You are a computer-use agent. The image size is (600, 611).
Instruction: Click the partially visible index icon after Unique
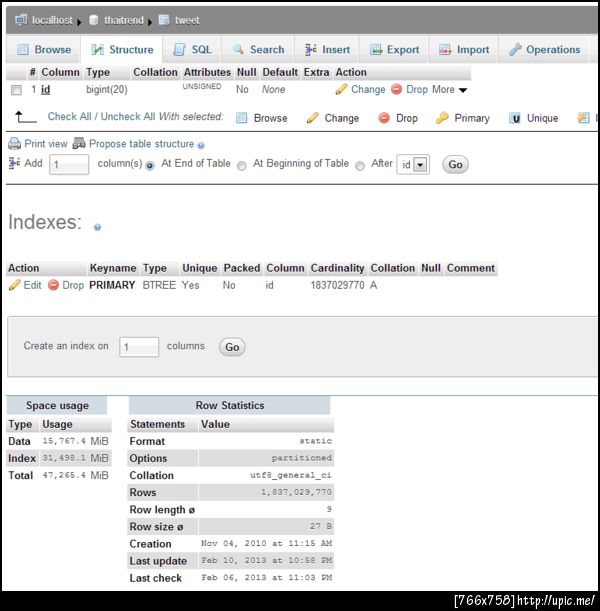click(x=583, y=118)
